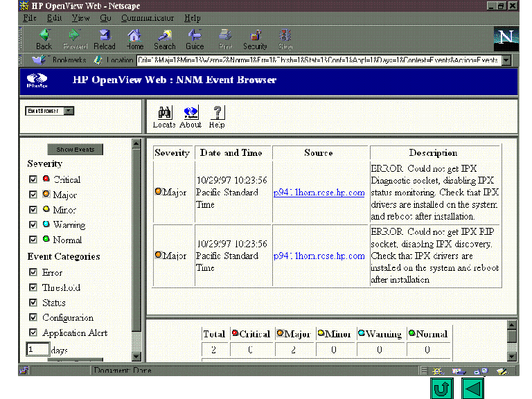Image resolution: width=532 pixels, height=399 pixels.
Task: Click the Locate binoculars icon
Action: [x=164, y=113]
